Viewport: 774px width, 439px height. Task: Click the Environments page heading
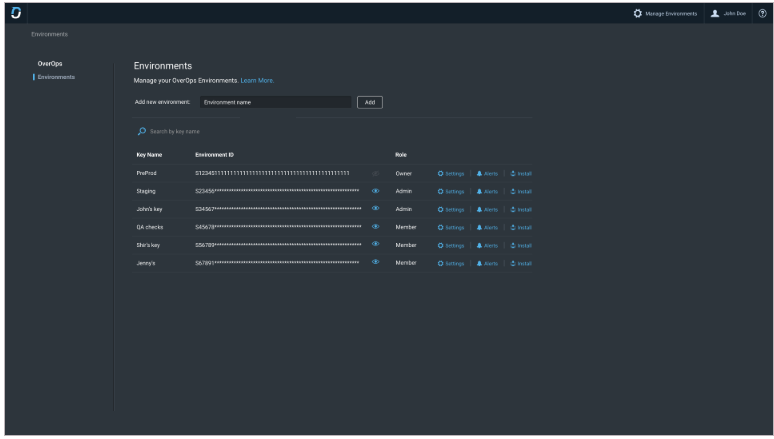click(163, 66)
